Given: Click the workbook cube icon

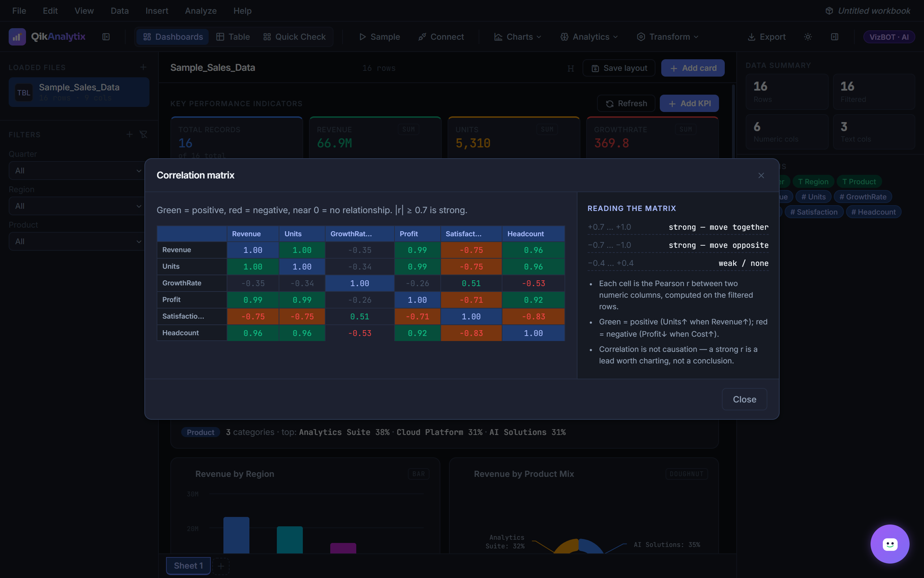Looking at the screenshot, I should [x=829, y=11].
